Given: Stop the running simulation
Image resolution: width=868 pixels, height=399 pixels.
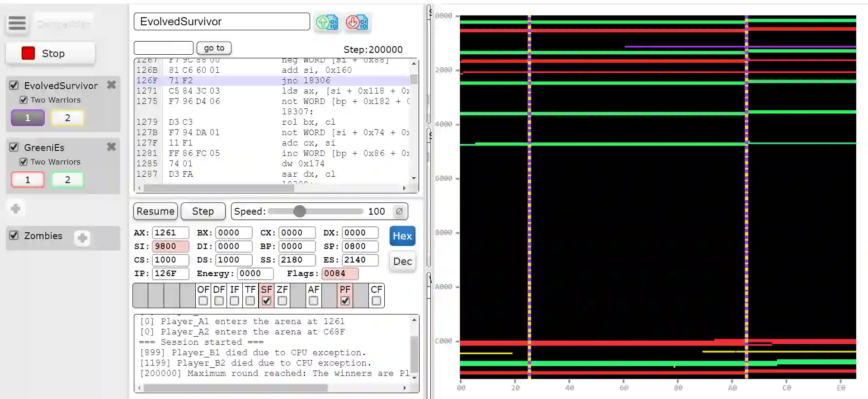Looking at the screenshot, I should (x=51, y=53).
